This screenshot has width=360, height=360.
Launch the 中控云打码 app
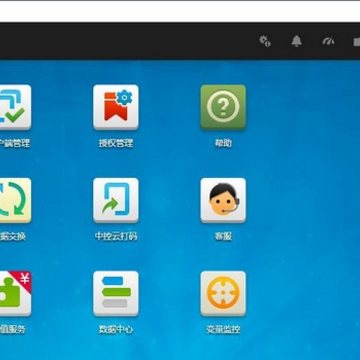[x=116, y=200]
